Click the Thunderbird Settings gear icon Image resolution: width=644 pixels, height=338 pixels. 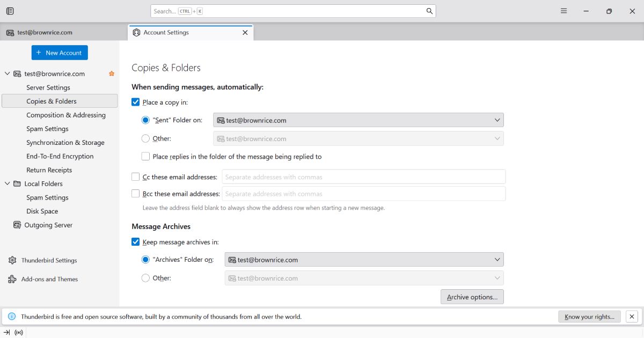(x=12, y=261)
